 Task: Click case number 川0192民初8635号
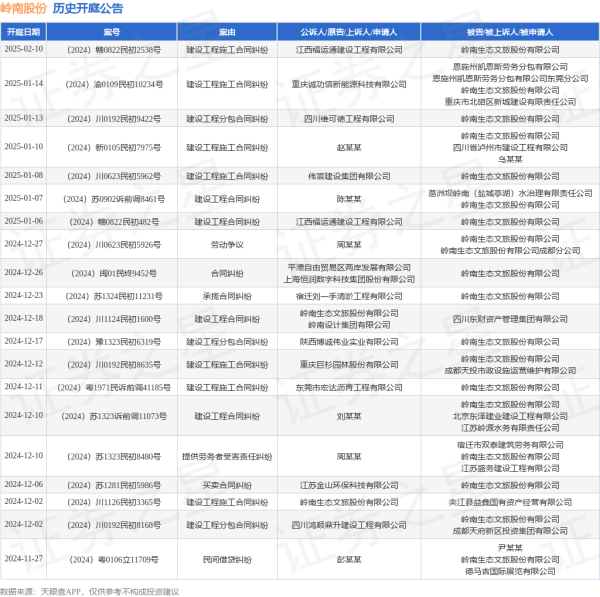click(114, 365)
